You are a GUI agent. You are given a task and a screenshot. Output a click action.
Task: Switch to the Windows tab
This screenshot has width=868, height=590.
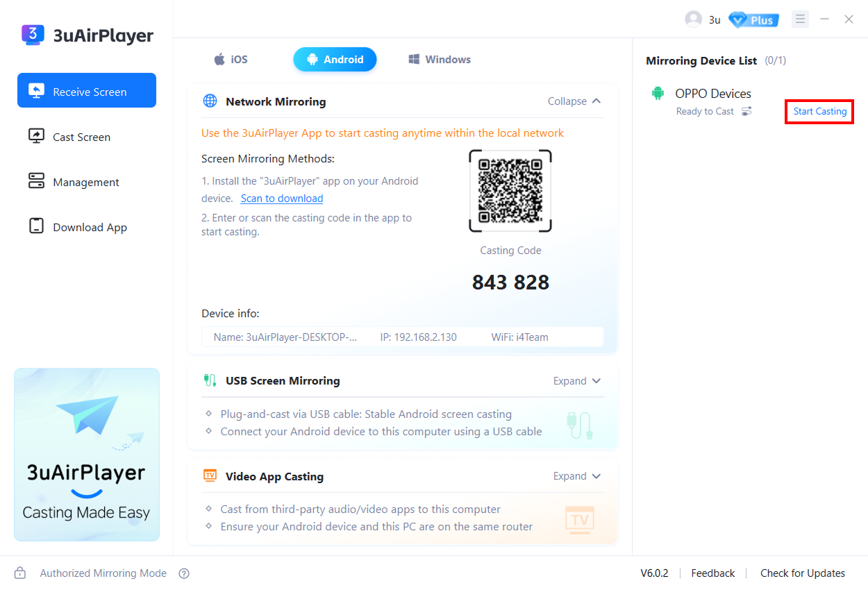coord(440,60)
